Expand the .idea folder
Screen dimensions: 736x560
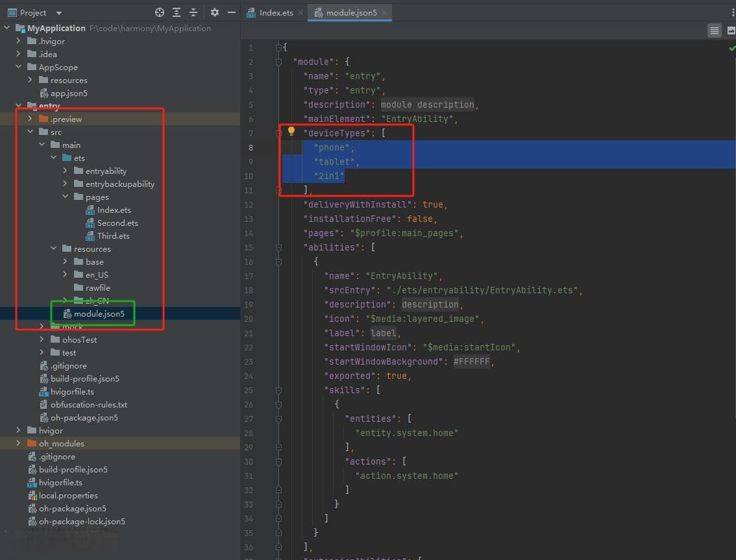(18, 54)
